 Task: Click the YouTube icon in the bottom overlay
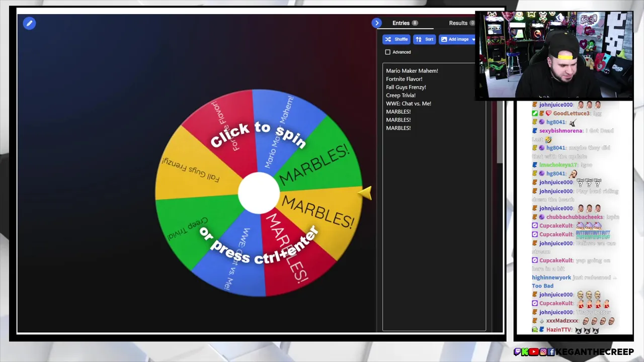(x=534, y=352)
